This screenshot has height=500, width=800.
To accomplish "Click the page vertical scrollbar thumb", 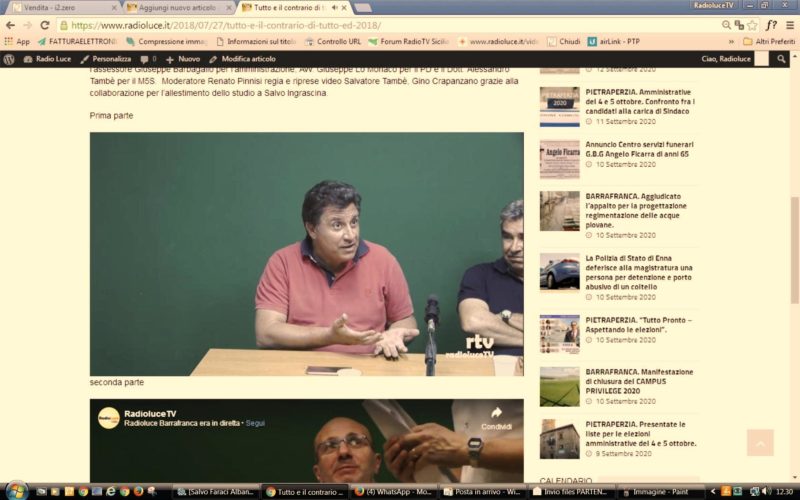I will point(795,250).
